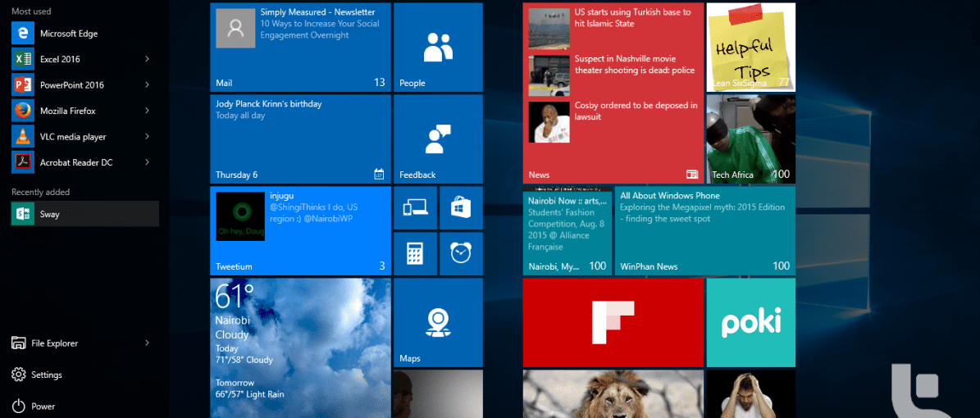Expand Acrobat Reader DC jump list arrow
The height and width of the screenshot is (418, 980).
[x=147, y=161]
